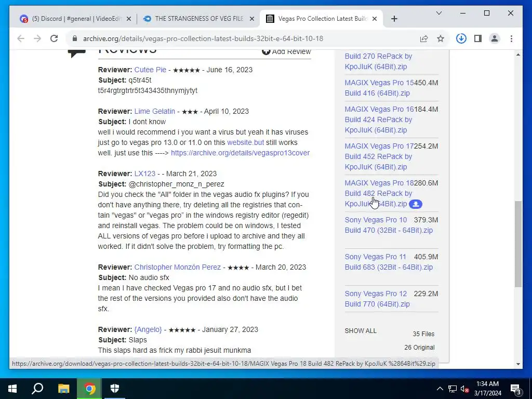Image resolution: width=532 pixels, height=399 pixels.
Task: Open Chrome's three-dot menu
Action: click(x=511, y=38)
